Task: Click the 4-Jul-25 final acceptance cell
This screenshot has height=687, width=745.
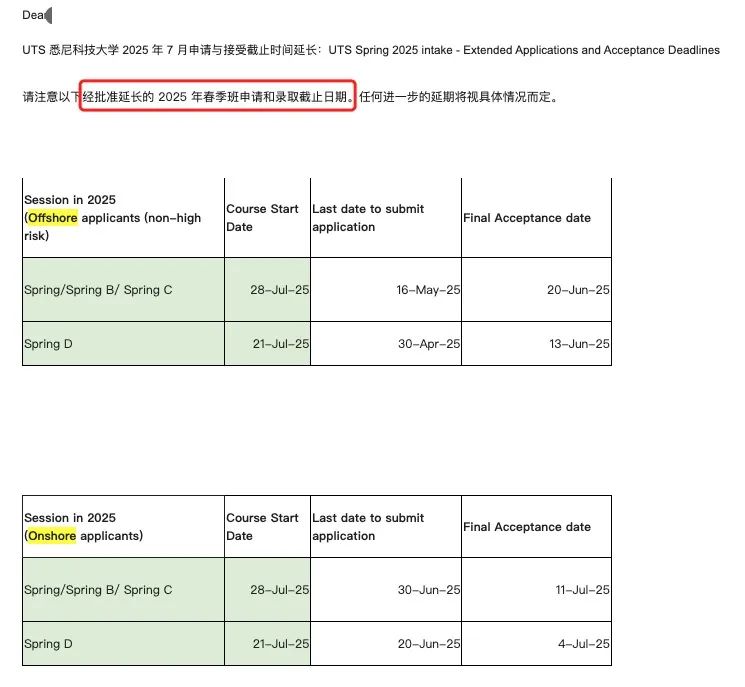Action: pos(584,644)
